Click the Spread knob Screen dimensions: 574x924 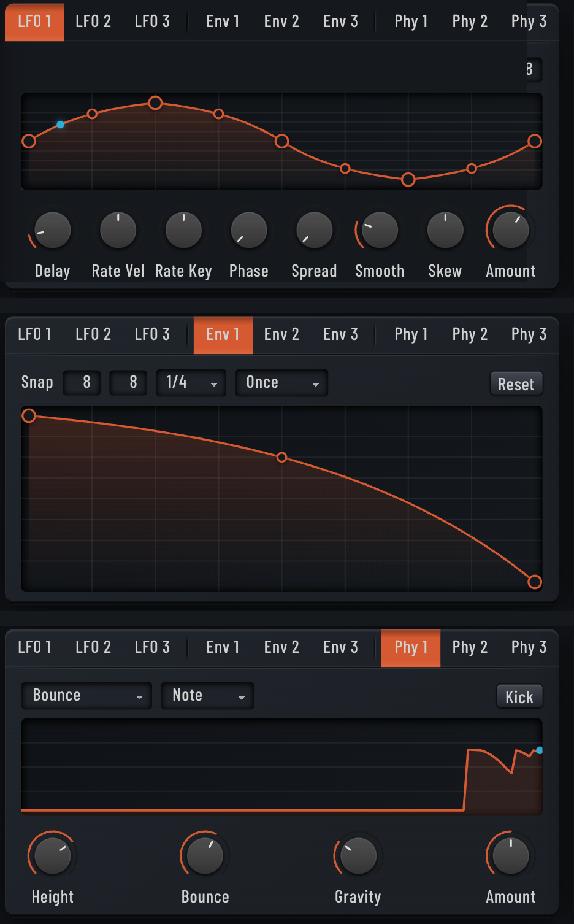pos(314,231)
